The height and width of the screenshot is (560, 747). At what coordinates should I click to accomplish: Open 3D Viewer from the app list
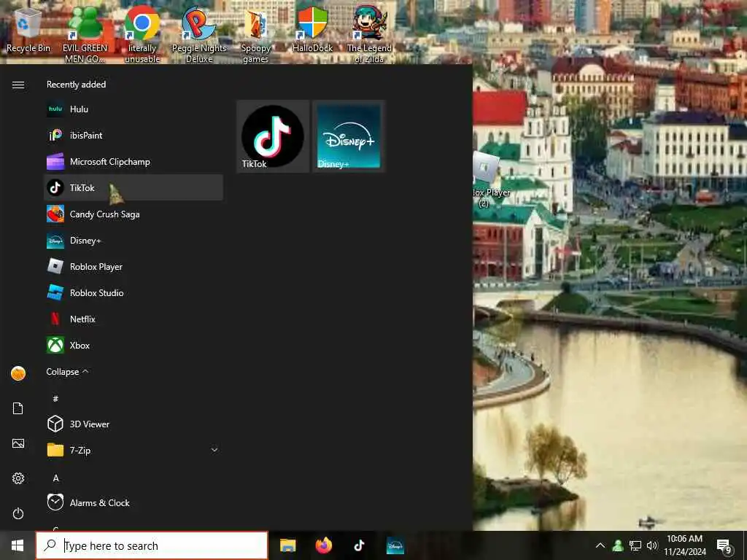(133, 424)
